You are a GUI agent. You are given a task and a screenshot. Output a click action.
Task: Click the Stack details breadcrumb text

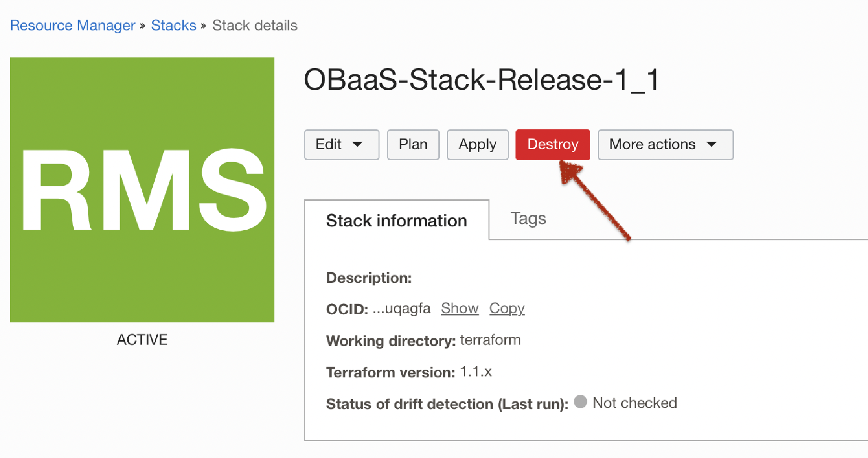[x=255, y=25]
